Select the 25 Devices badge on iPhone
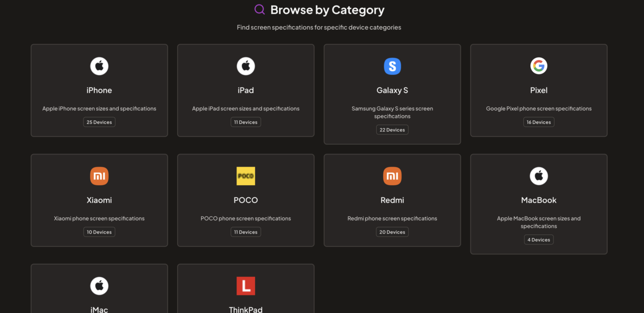The height and width of the screenshot is (313, 644). click(x=99, y=122)
